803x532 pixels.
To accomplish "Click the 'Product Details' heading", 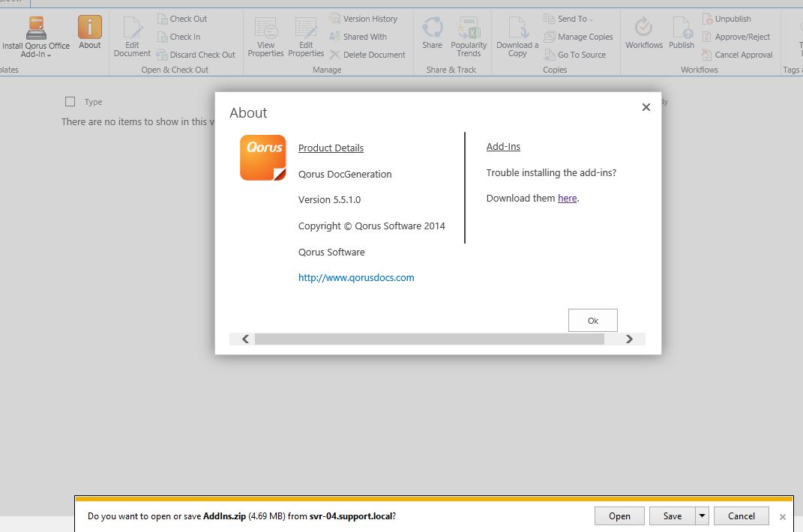I will tap(331, 148).
